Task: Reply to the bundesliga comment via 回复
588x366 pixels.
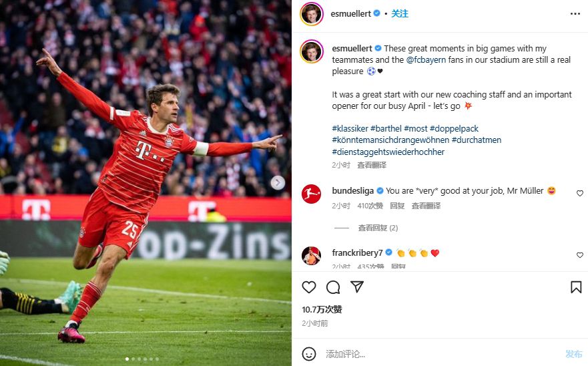Action: click(x=397, y=206)
